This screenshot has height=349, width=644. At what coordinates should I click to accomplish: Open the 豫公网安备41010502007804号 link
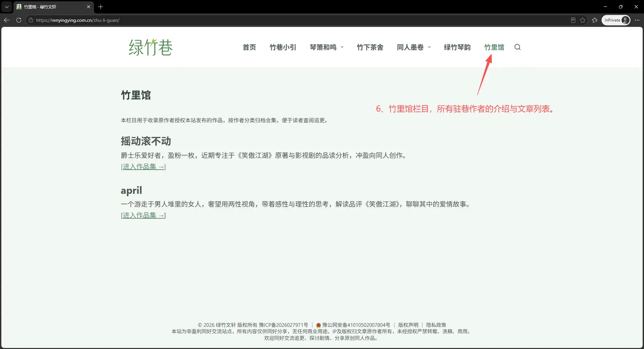pos(356,325)
